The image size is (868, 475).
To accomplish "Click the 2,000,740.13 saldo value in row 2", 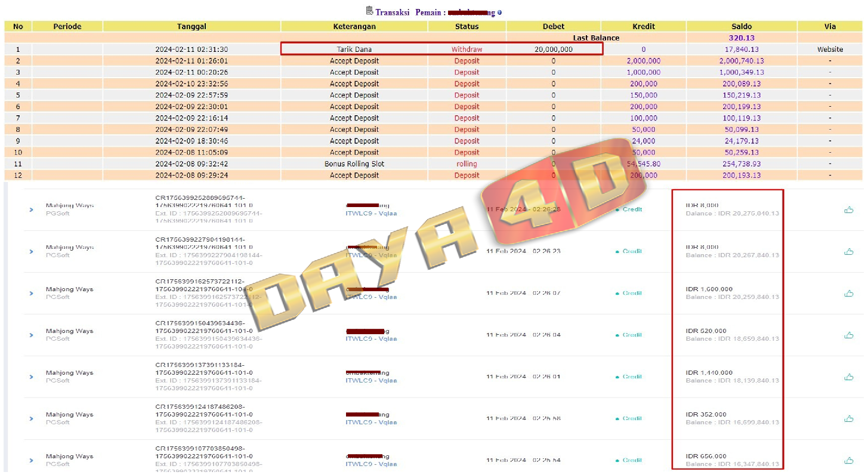I will pyautogui.click(x=742, y=61).
